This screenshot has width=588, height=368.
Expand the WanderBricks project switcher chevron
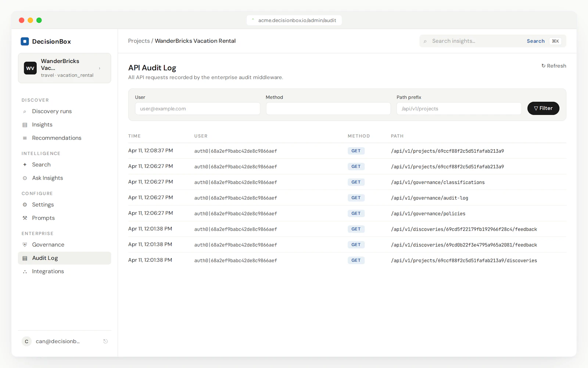pyautogui.click(x=100, y=68)
